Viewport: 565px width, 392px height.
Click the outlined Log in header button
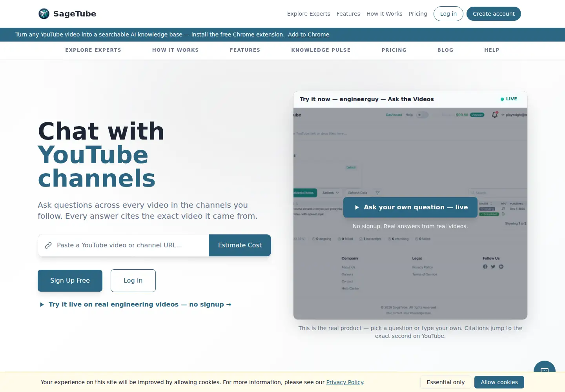448,14
